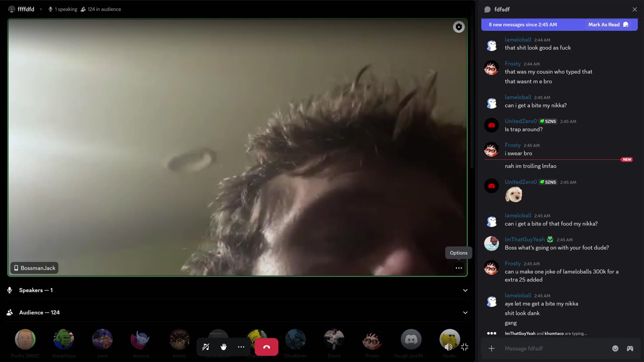Click the moderator shield icon on video
Image resolution: width=644 pixels, height=362 pixels.
tap(458, 27)
